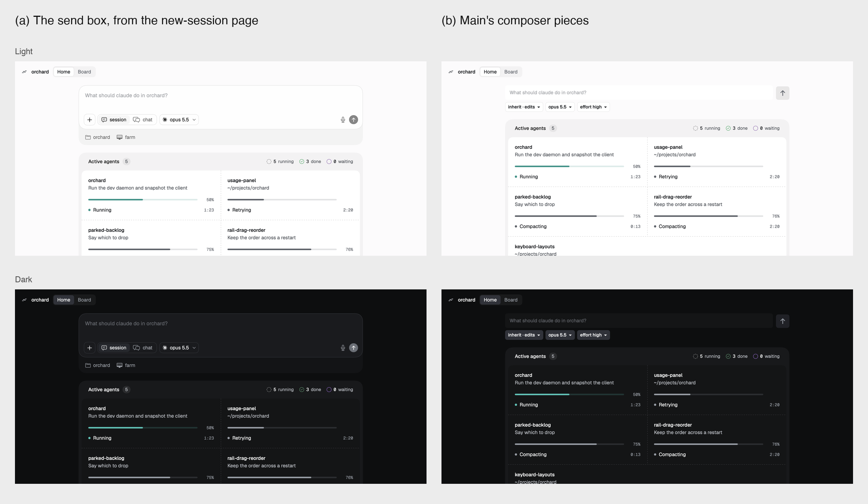Click the 3 done check indicator in light panel (a)
This screenshot has width=868, height=504.
pyautogui.click(x=310, y=162)
